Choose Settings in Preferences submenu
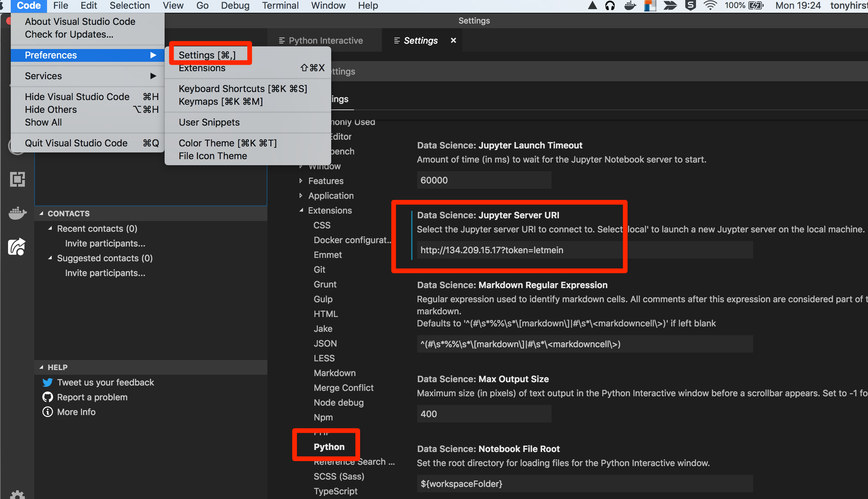Image resolution: width=868 pixels, height=499 pixels. tap(248, 55)
